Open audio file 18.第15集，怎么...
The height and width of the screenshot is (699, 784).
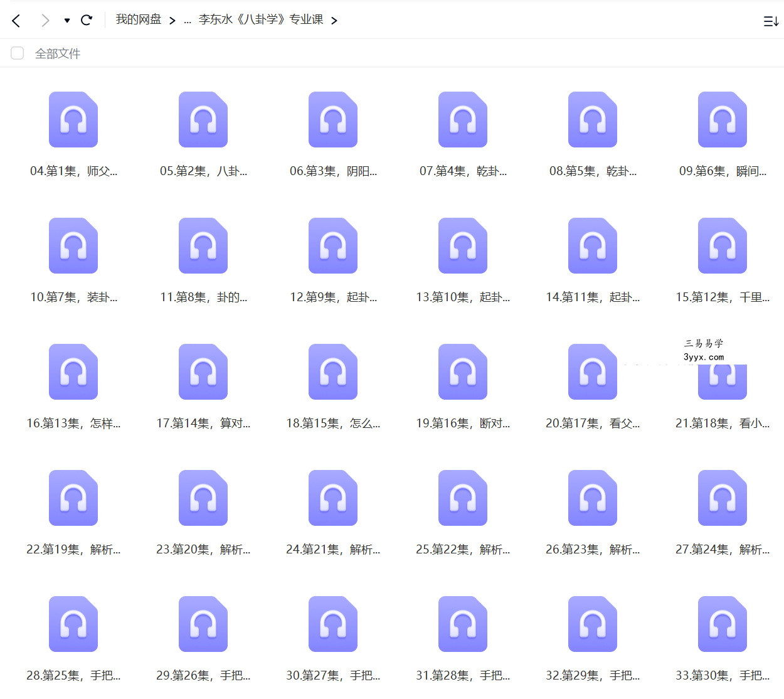(x=333, y=372)
